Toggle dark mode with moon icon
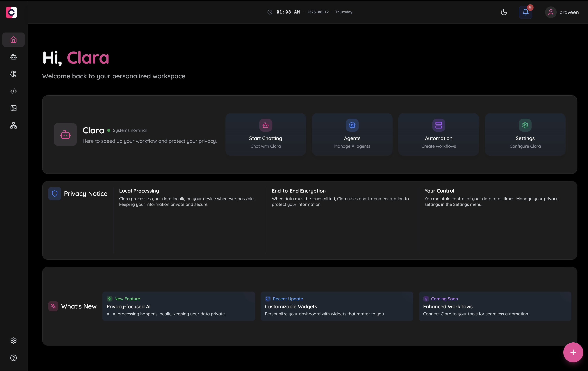Image resolution: width=588 pixels, height=371 pixels. [x=504, y=12]
